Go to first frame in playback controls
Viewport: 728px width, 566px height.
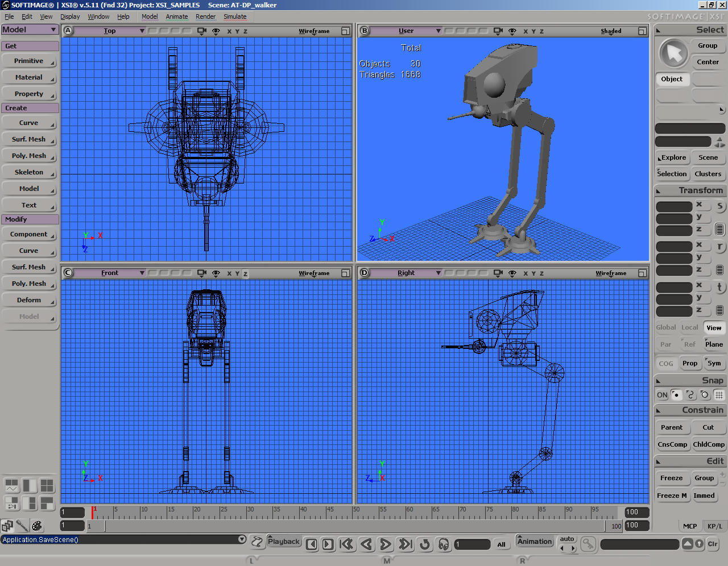346,544
